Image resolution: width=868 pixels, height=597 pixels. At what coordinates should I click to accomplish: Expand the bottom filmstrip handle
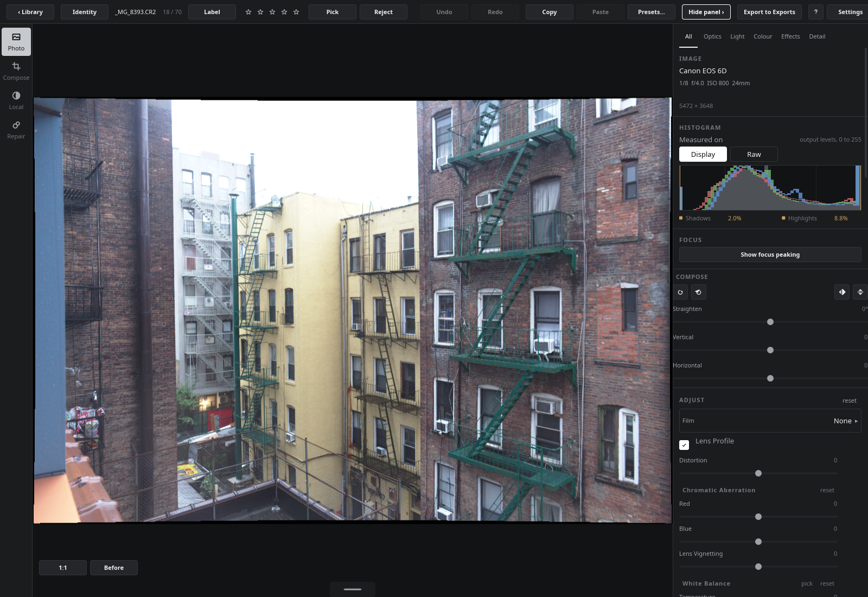pos(353,589)
